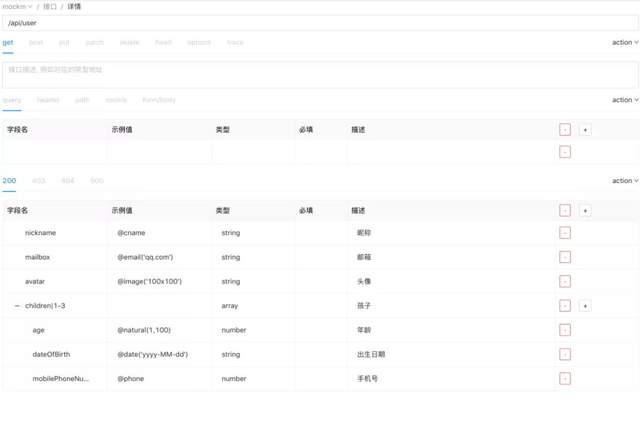
Task: Open the action dropdown beside the status code tabs
Action: [x=625, y=181]
